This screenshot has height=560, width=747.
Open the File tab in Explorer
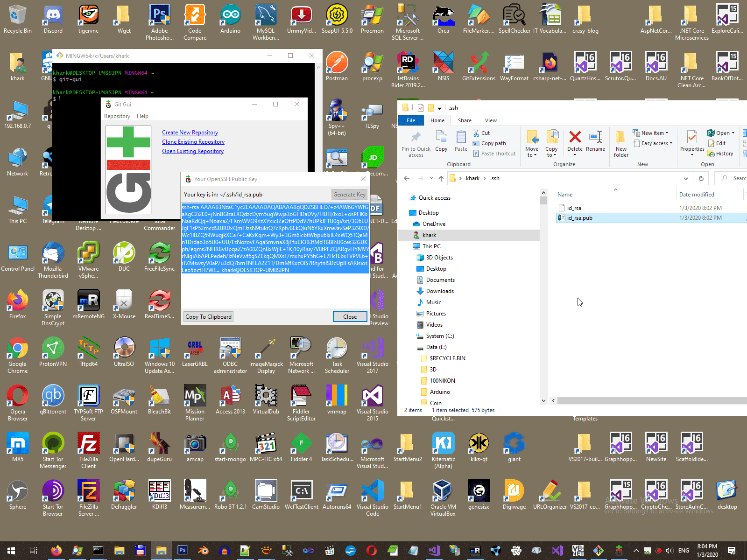coord(411,120)
